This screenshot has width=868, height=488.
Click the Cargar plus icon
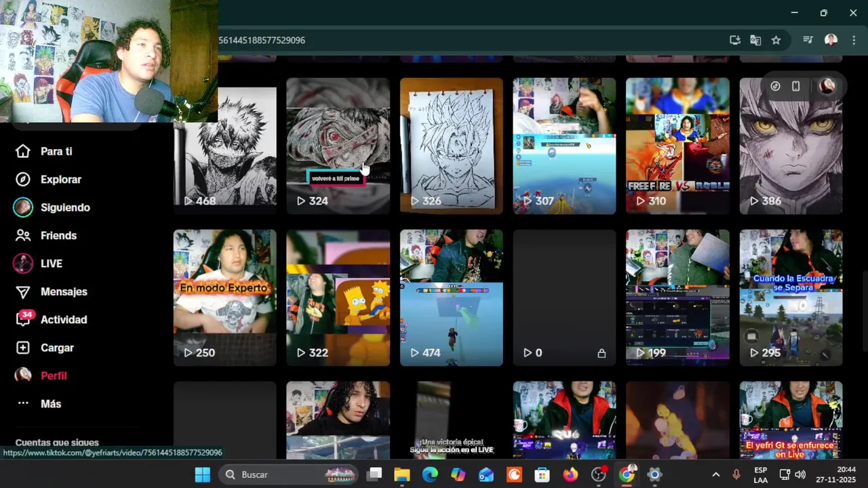[23, 348]
